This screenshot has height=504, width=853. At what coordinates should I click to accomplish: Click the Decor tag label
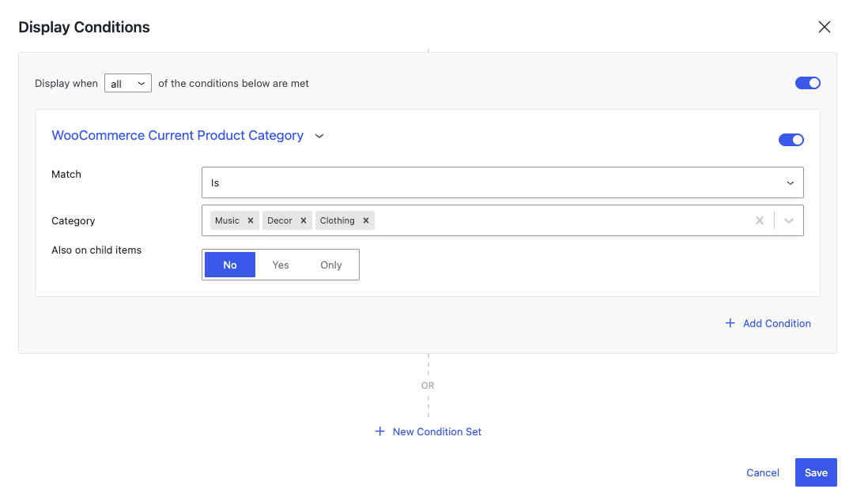tap(280, 220)
